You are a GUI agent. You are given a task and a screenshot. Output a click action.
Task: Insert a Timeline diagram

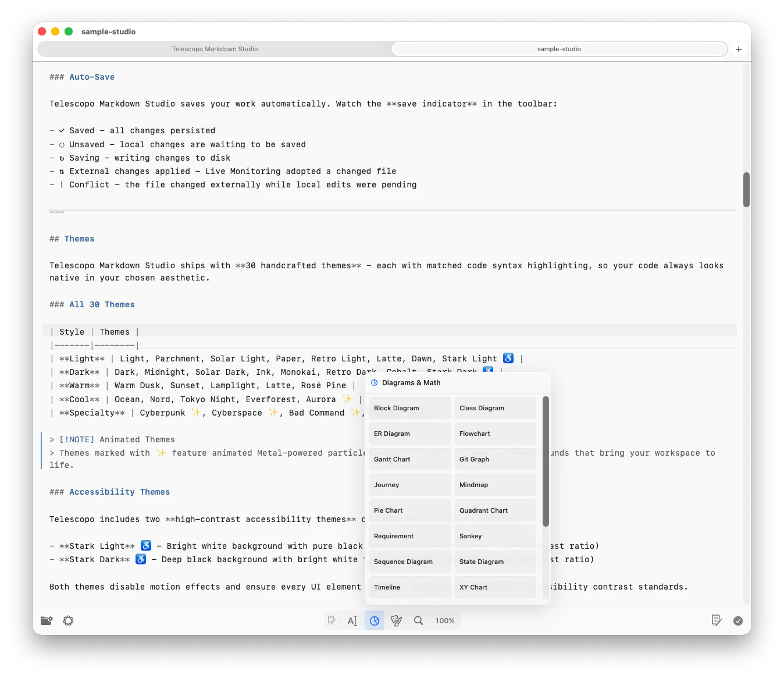click(410, 587)
